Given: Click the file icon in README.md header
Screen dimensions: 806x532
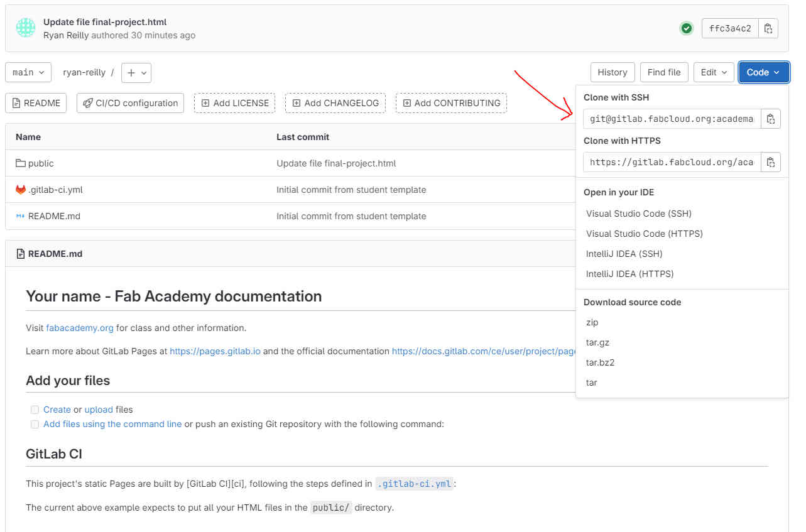Looking at the screenshot, I should pyautogui.click(x=21, y=254).
